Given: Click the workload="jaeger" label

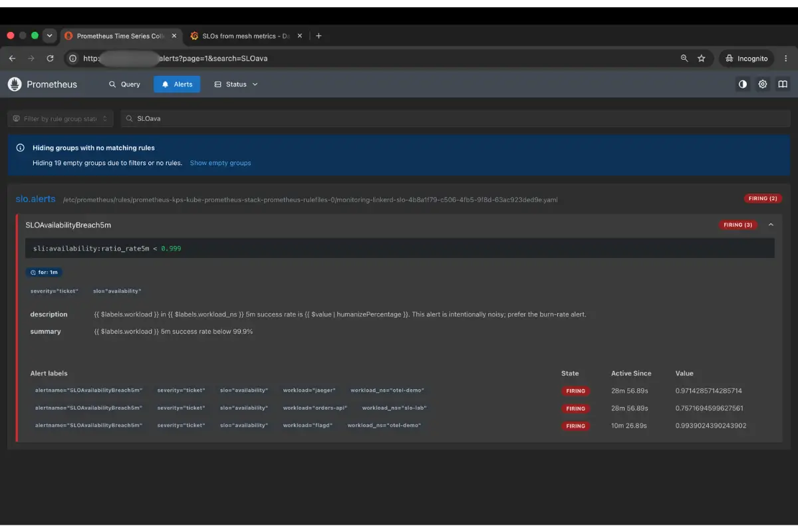Looking at the screenshot, I should pyautogui.click(x=309, y=390).
